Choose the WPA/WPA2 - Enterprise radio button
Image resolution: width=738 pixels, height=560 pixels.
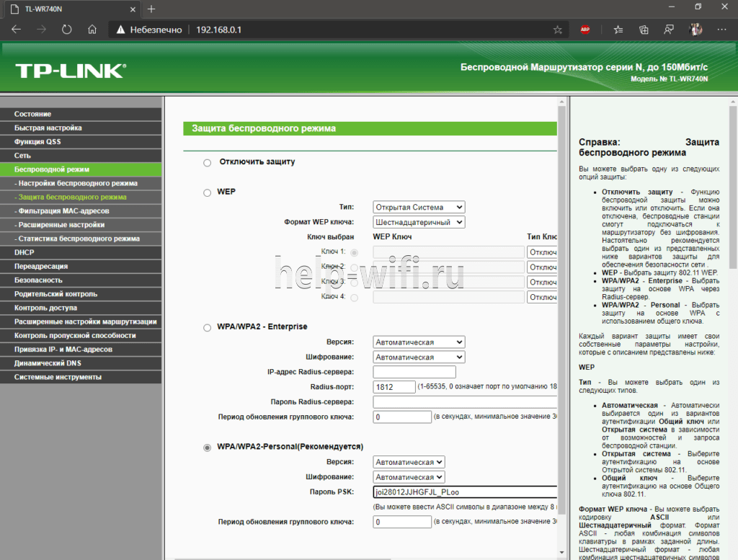[208, 327]
